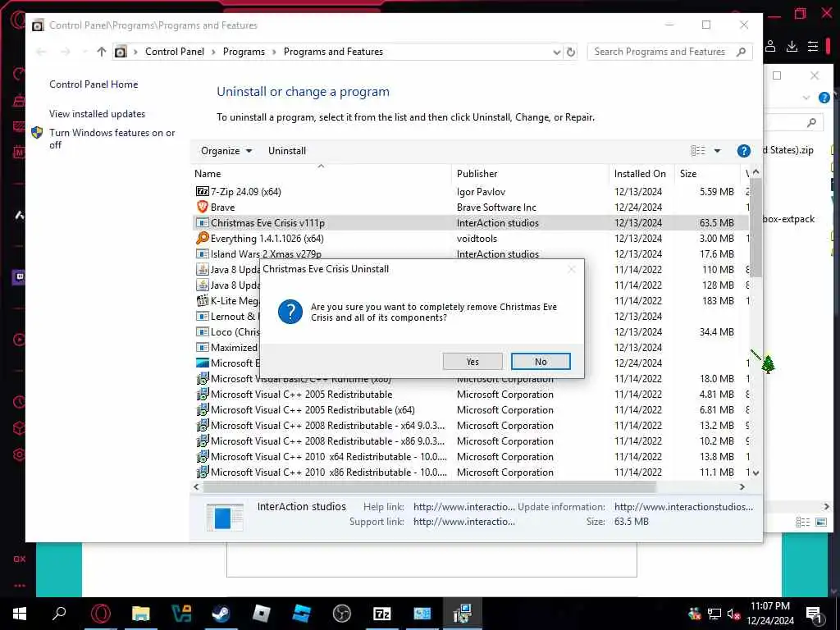
Task: Expand the address bar history dropdown
Action: (557, 52)
